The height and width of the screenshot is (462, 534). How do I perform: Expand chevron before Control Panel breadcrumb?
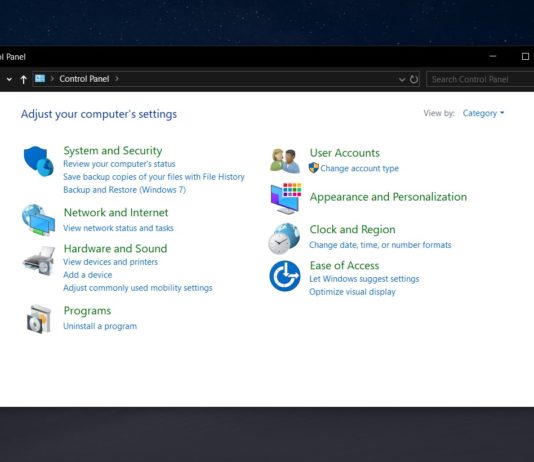52,79
